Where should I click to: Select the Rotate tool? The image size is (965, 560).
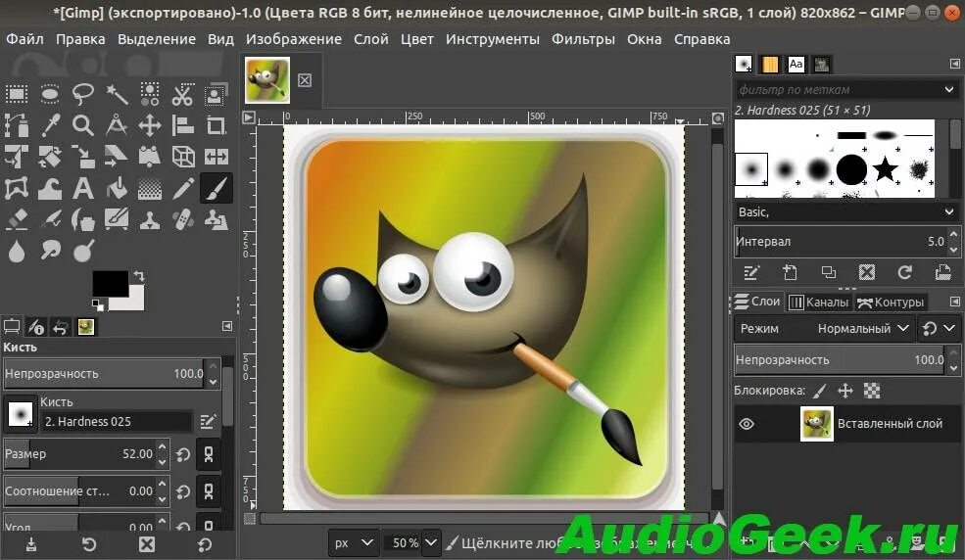tap(50, 157)
